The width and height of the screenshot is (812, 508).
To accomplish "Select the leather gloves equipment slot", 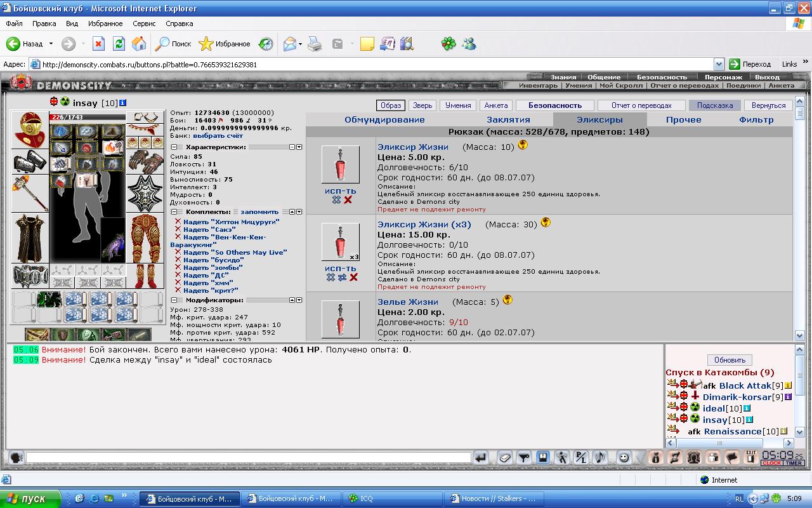I will coord(145,161).
